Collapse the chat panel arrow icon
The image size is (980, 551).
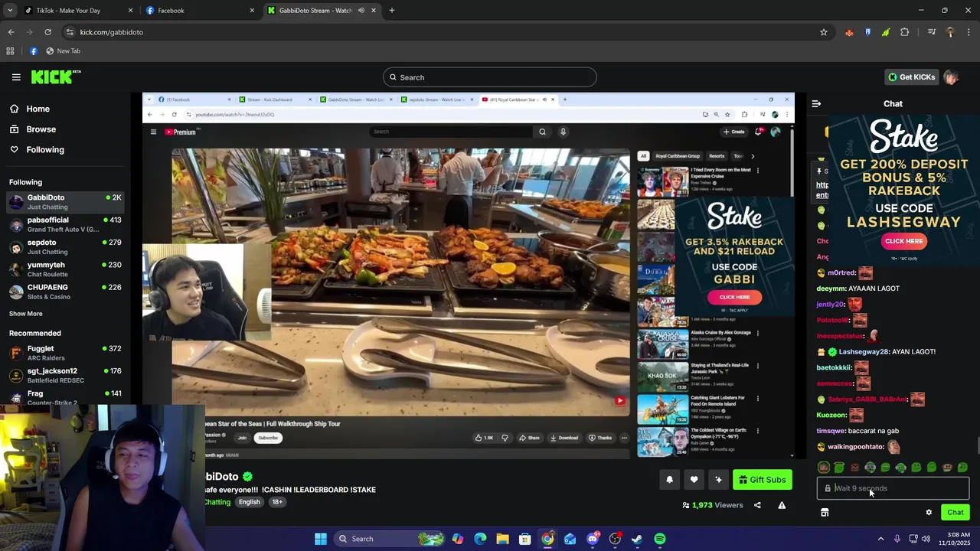click(x=816, y=103)
